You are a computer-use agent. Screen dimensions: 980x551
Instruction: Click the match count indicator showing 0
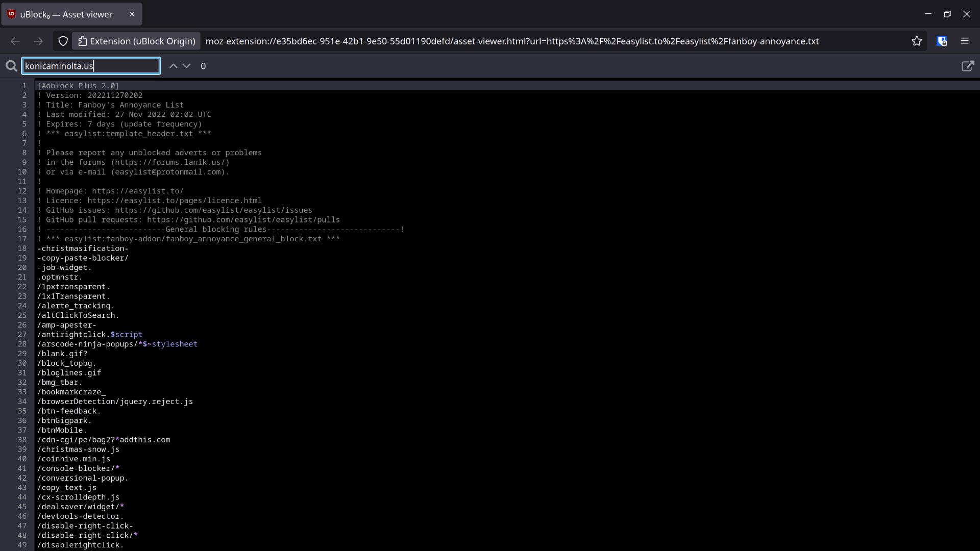(x=203, y=66)
